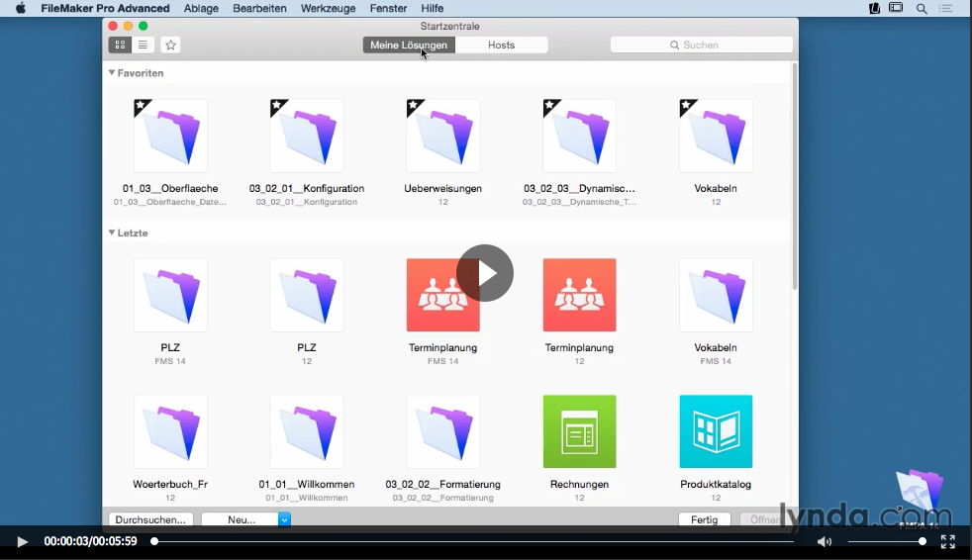
Task: Toggle the favorites star filter button
Action: 170,45
